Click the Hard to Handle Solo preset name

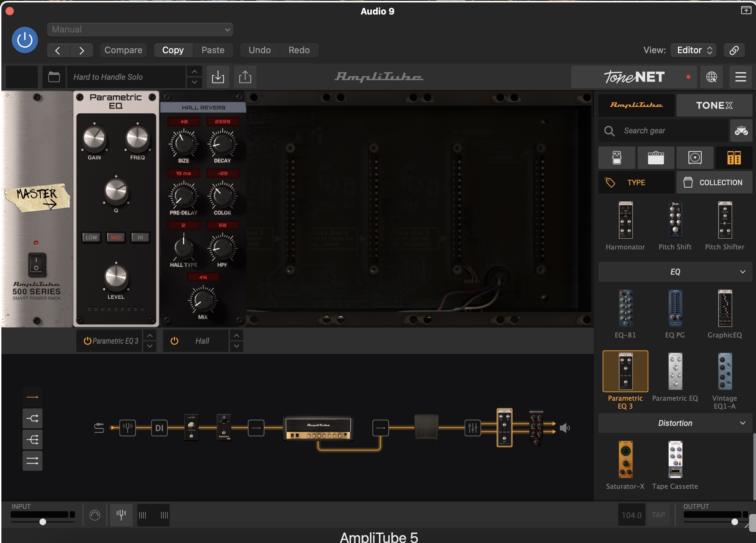point(126,77)
